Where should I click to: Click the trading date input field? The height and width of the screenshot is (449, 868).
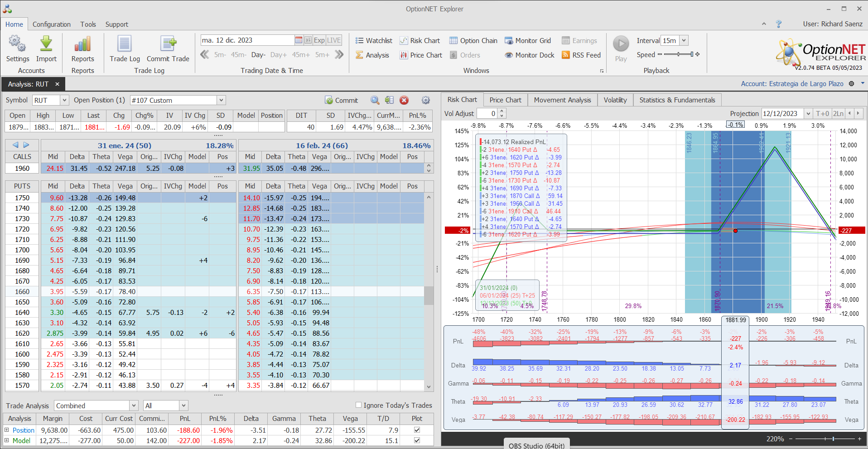pos(248,40)
